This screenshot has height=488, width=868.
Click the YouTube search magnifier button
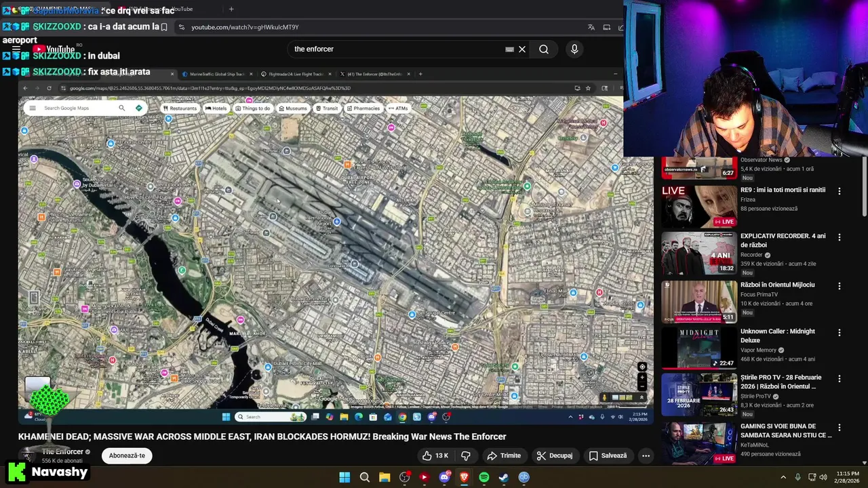pos(544,49)
